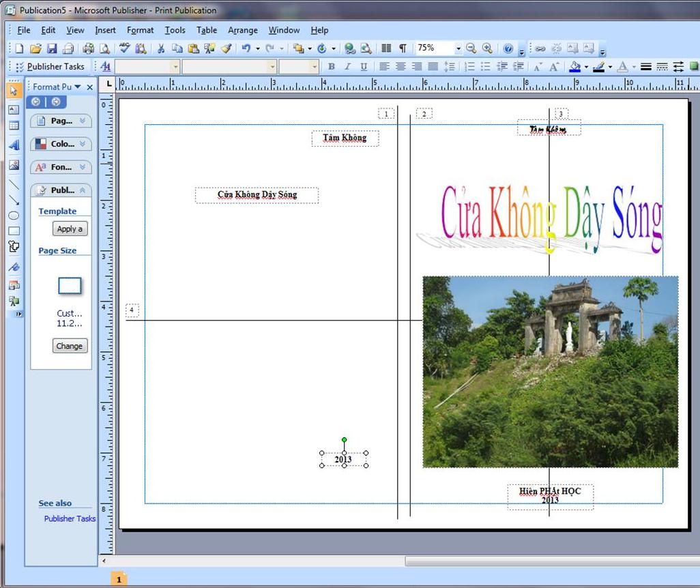700x588 pixels.
Task: Select the Rectangle shape tool
Action: coord(14,231)
